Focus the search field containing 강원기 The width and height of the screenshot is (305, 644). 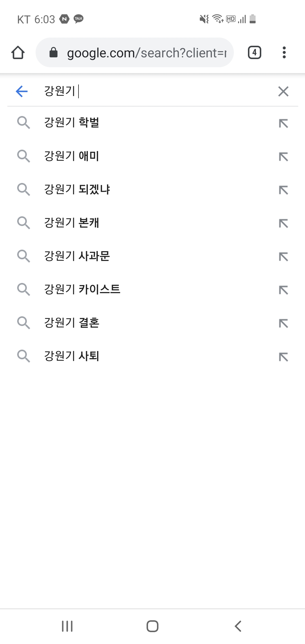coord(158,91)
